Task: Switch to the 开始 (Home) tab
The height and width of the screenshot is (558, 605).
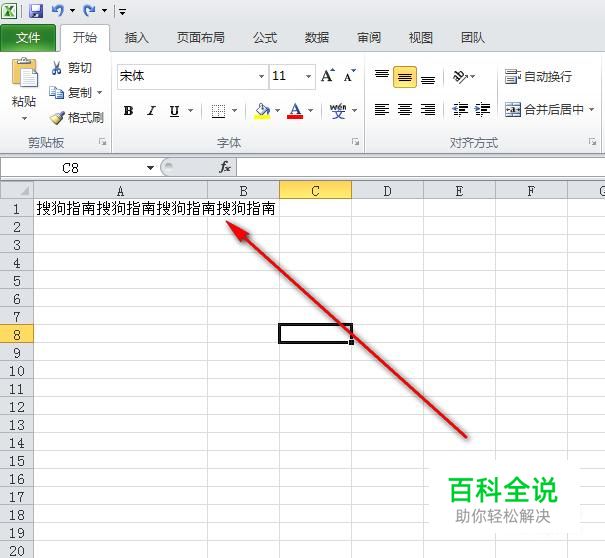Action: 85,38
